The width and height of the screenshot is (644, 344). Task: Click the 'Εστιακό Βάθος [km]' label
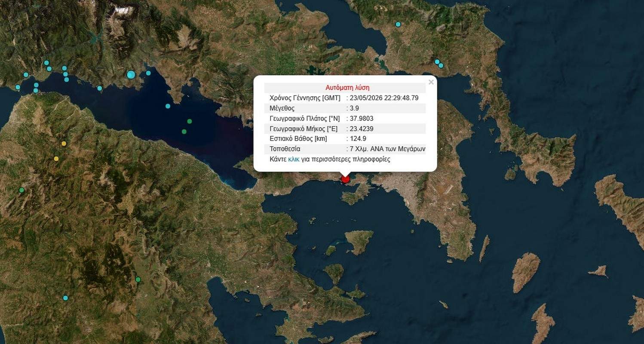298,139
